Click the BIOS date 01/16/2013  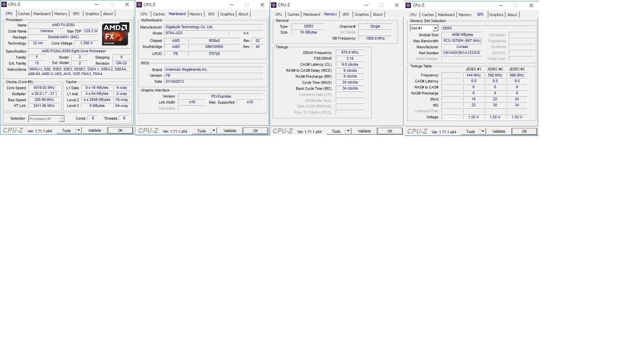click(x=214, y=81)
